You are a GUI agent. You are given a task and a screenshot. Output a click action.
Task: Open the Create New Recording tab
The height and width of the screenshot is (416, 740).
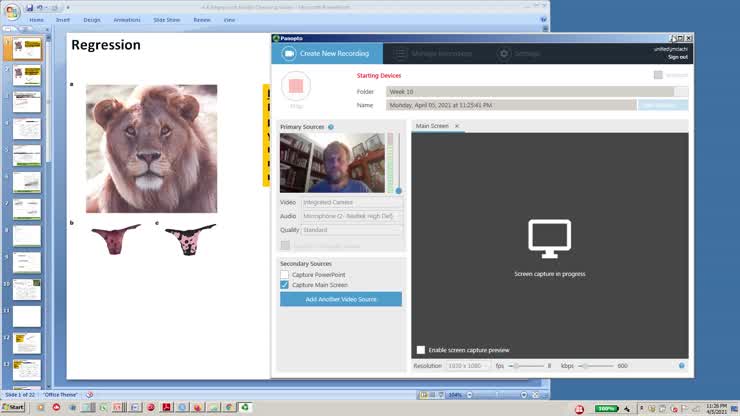tap(327, 53)
